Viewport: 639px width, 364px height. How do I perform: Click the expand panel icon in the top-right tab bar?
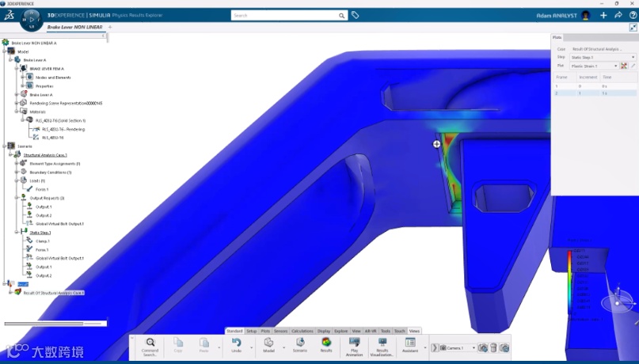tap(633, 27)
